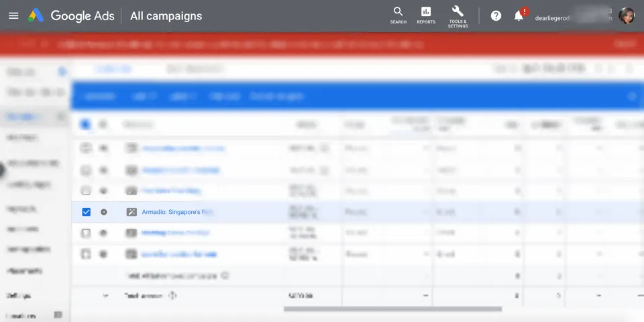The height and width of the screenshot is (322, 644).
Task: View notifications bell alerts
Action: [519, 16]
